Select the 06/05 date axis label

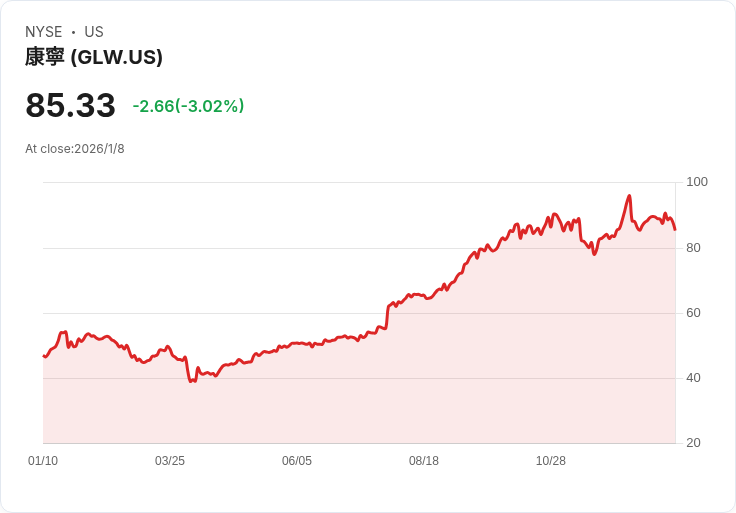tap(297, 461)
